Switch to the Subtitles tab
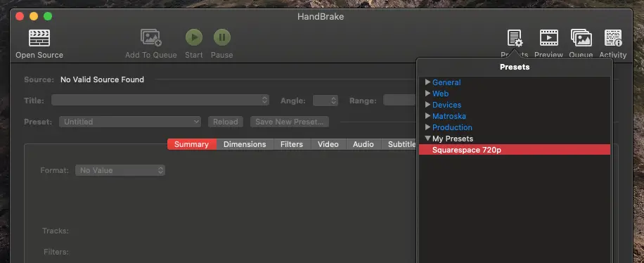644x263 pixels. click(x=399, y=144)
